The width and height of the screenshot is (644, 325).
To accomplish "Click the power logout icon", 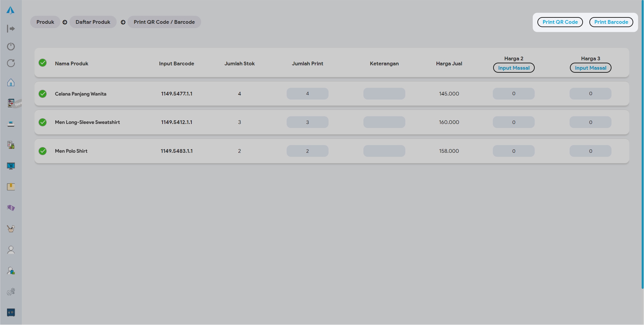I will pyautogui.click(x=11, y=46).
